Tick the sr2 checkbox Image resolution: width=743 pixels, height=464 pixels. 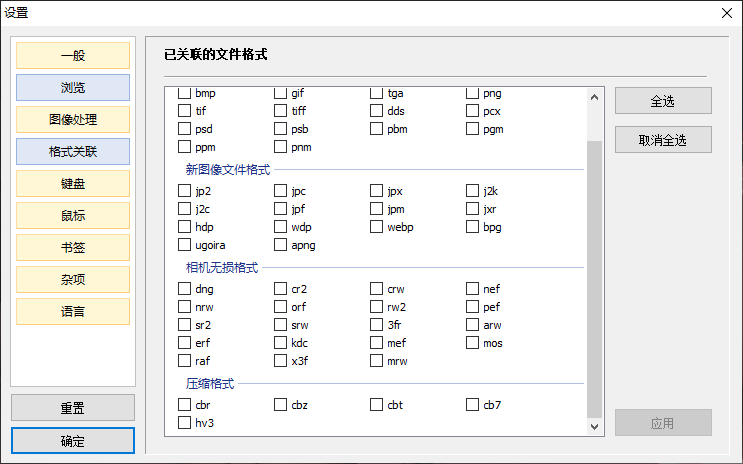(x=184, y=325)
